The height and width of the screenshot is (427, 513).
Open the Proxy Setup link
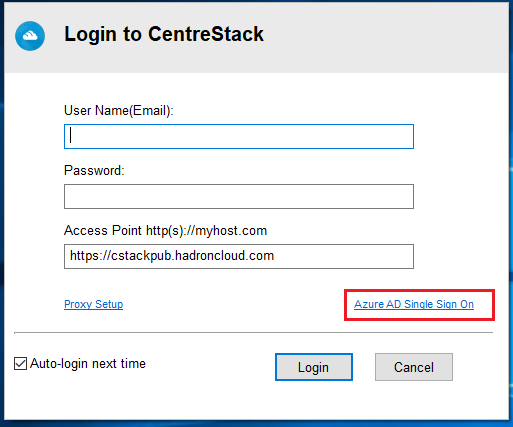pyautogui.click(x=93, y=304)
